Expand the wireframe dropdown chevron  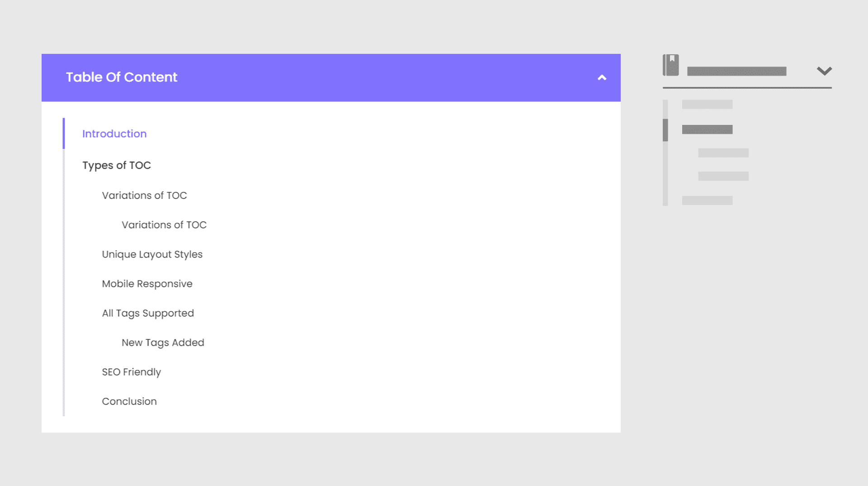coord(824,71)
